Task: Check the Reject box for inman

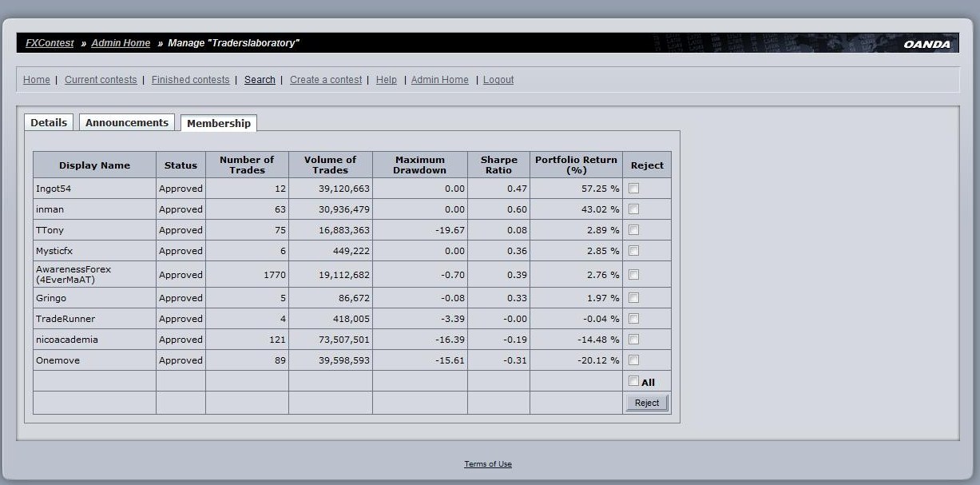Action: pyautogui.click(x=633, y=209)
